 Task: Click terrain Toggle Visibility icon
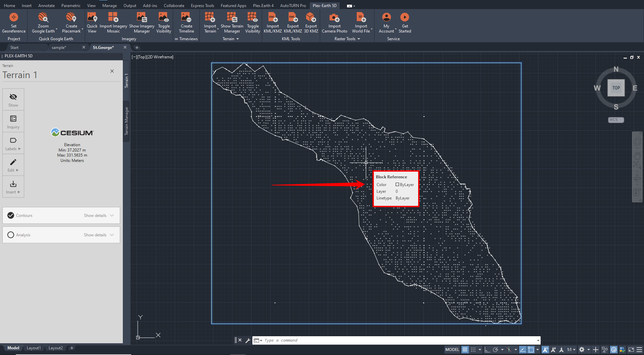[253, 23]
